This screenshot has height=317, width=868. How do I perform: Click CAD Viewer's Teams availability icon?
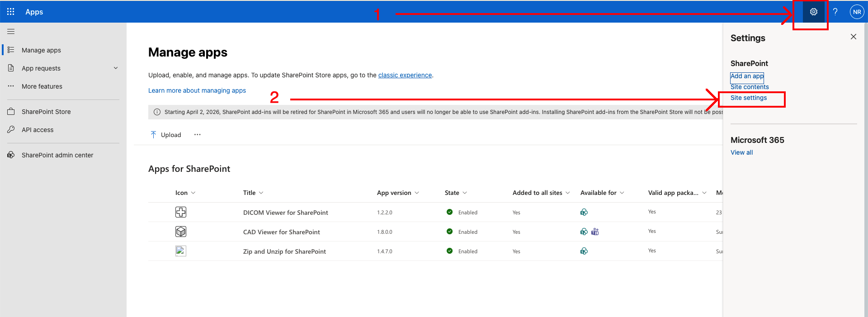point(595,232)
